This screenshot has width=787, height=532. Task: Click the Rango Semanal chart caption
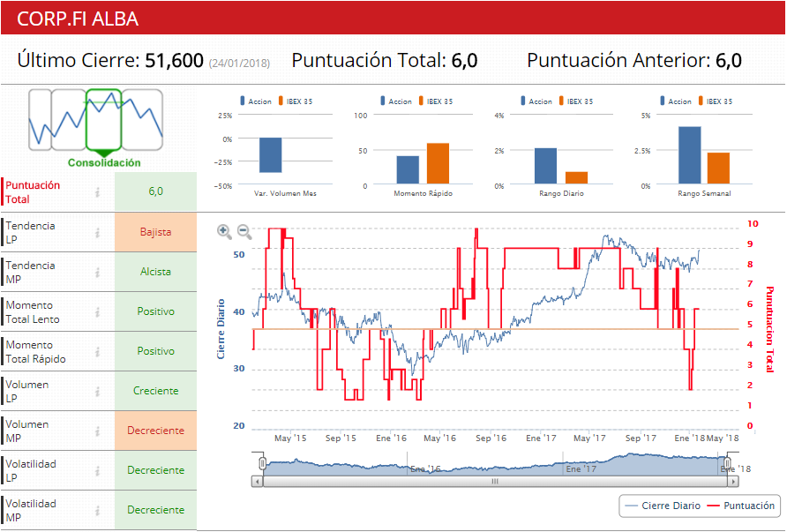[704, 193]
